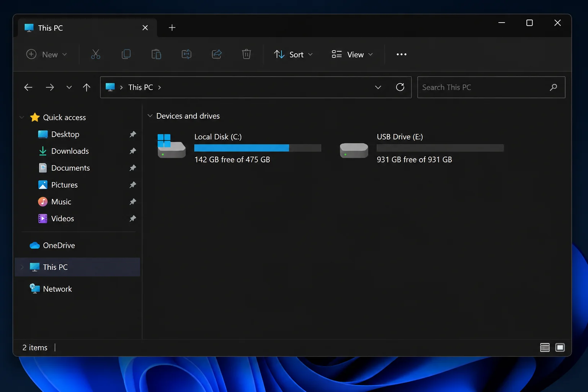Image resolution: width=588 pixels, height=392 pixels.
Task: Click the USB Drive (E:) label
Action: coord(400,137)
